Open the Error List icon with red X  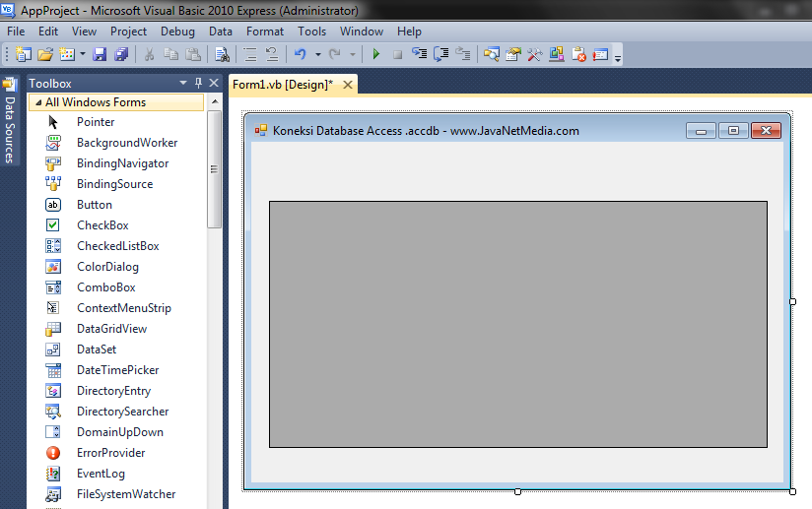point(578,54)
